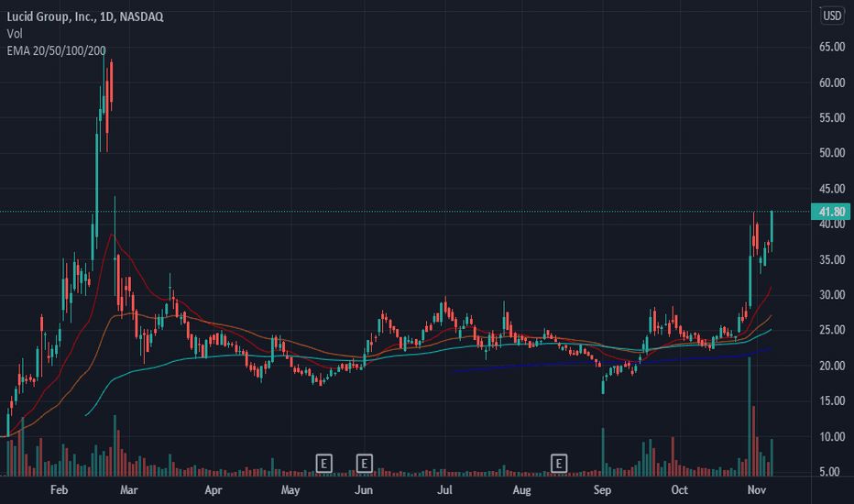This screenshot has height=504, width=854.
Task: Click the 41.80 current price label
Action: point(831,212)
